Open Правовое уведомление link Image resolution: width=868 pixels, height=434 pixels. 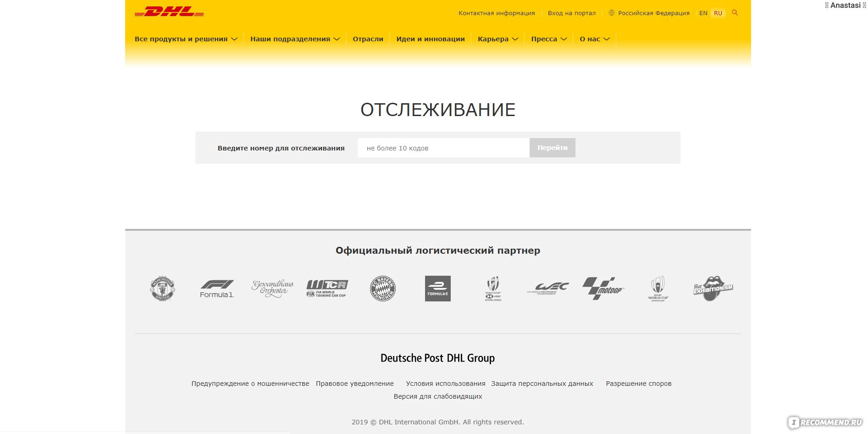pos(354,384)
